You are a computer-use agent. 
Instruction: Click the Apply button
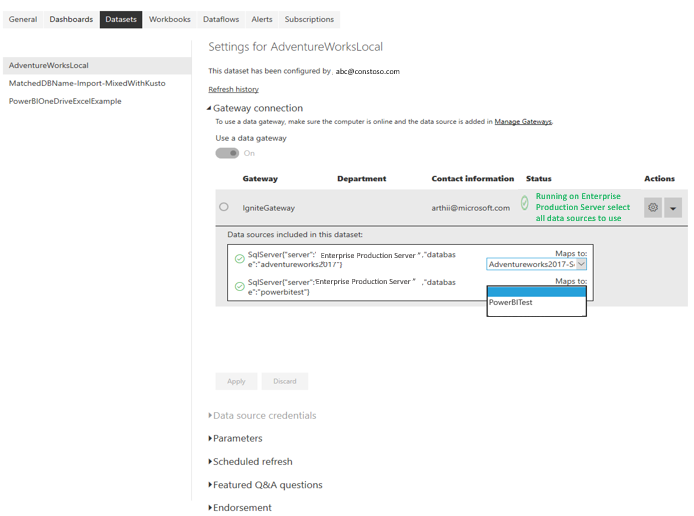point(236,381)
